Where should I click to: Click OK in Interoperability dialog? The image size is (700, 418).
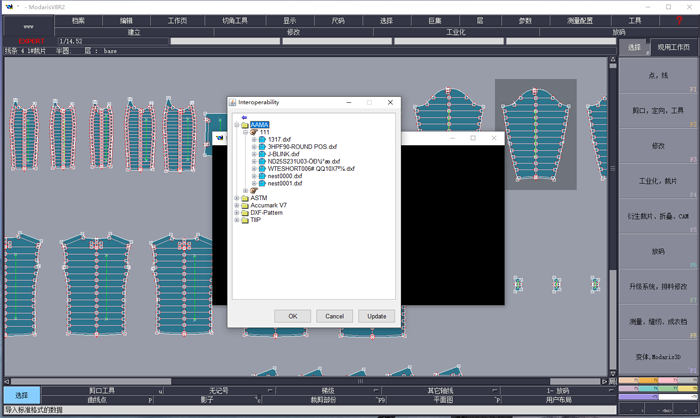click(292, 316)
